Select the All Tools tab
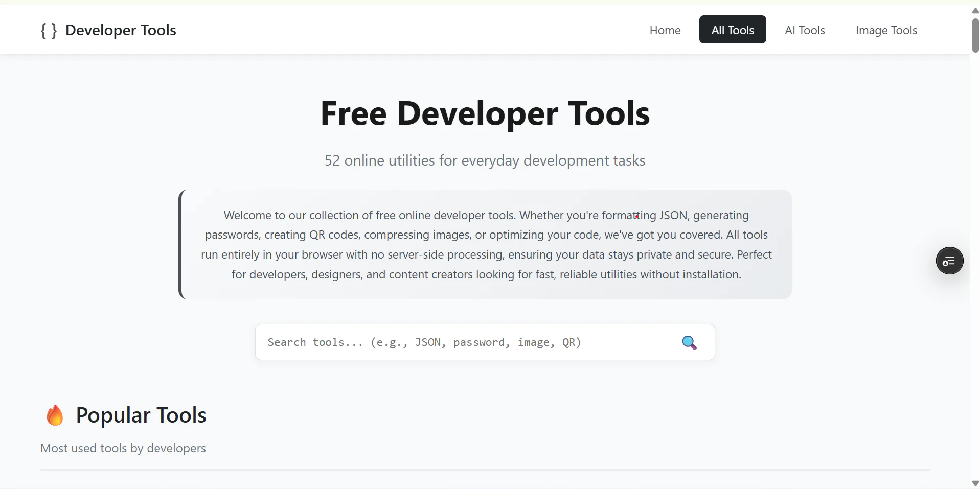Image resolution: width=980 pixels, height=489 pixels. tap(732, 30)
